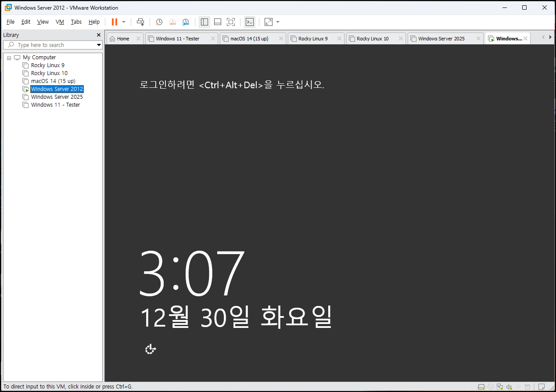The height and width of the screenshot is (392, 556).
Task: Open the VM menu
Action: click(60, 22)
